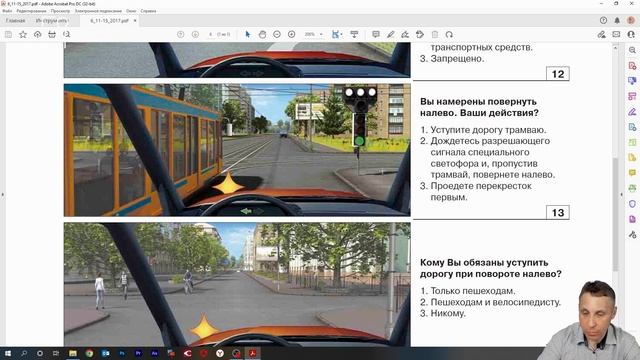The width and height of the screenshot is (640, 360).
Task: Go to next page arrow
Action: pos(195,35)
